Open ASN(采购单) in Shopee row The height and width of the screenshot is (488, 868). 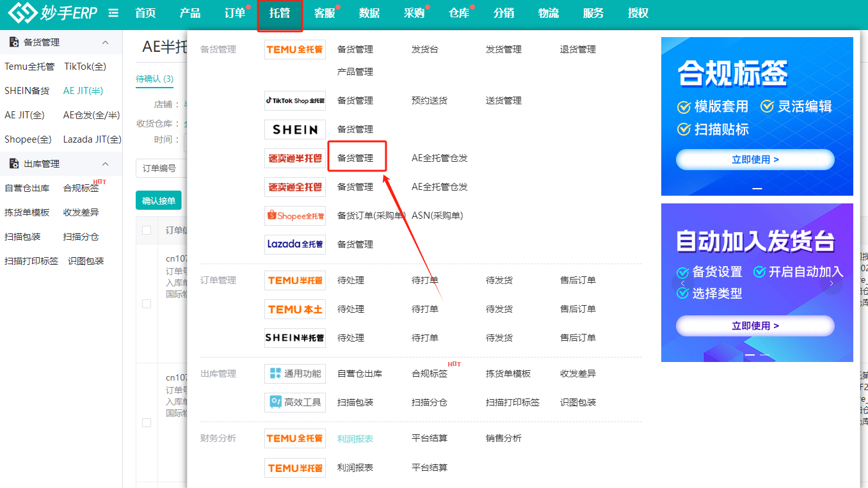pyautogui.click(x=437, y=216)
